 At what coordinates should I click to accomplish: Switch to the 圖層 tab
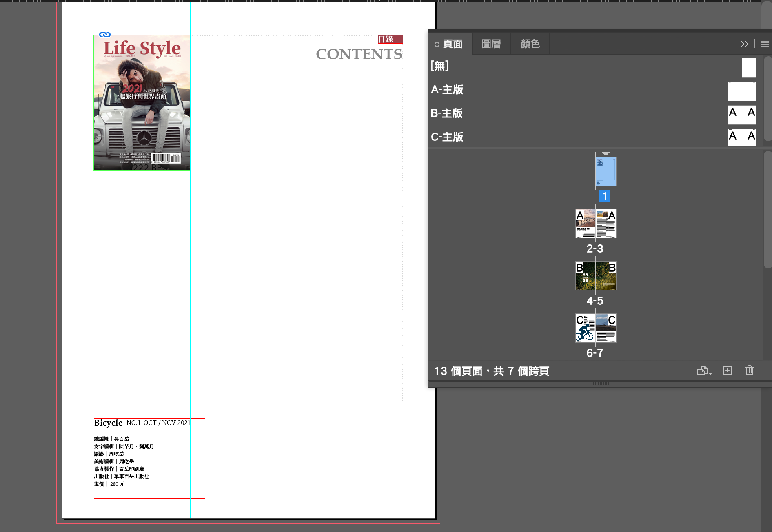pyautogui.click(x=491, y=44)
